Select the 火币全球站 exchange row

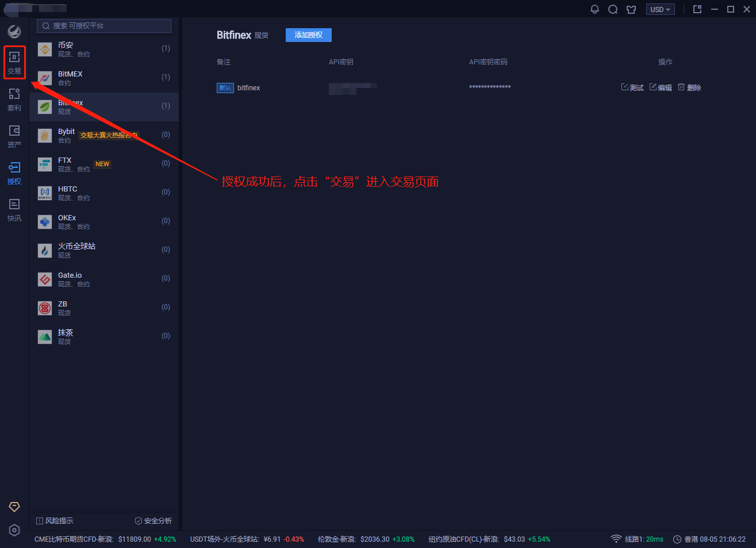pyautogui.click(x=104, y=251)
